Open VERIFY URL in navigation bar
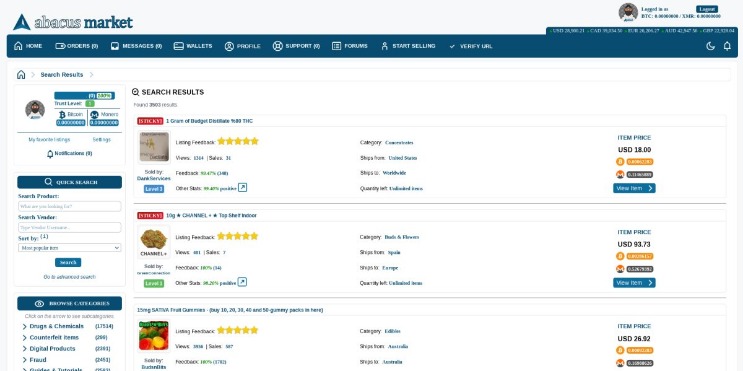 (x=471, y=46)
